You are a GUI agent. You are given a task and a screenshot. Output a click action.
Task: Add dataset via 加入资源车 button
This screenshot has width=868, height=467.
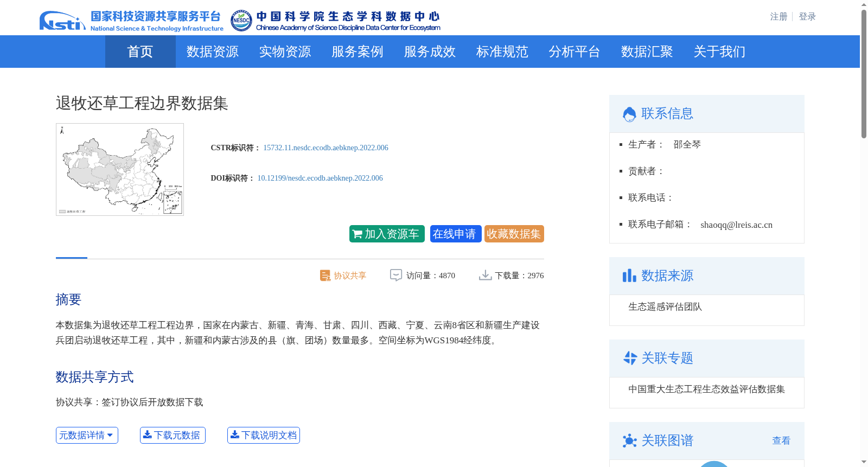click(387, 234)
